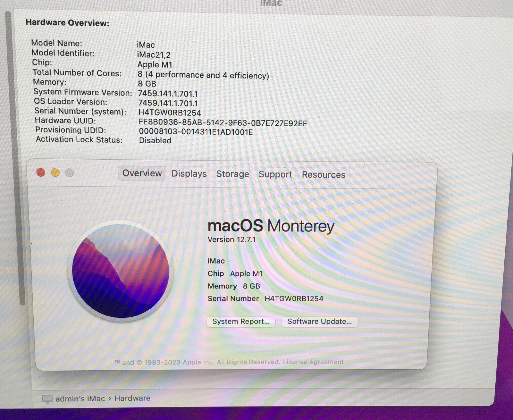Select the Total Number of Cores value
This screenshot has width=513, height=420.
tap(203, 75)
